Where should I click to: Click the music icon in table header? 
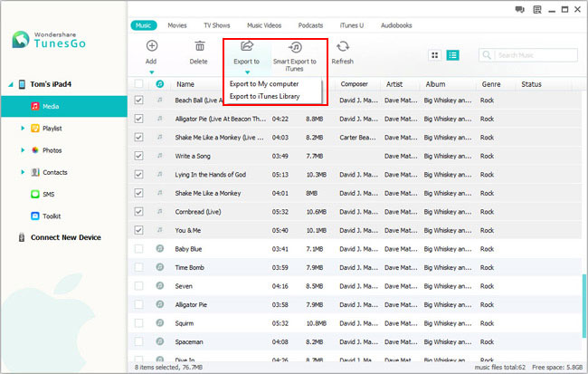coord(160,83)
